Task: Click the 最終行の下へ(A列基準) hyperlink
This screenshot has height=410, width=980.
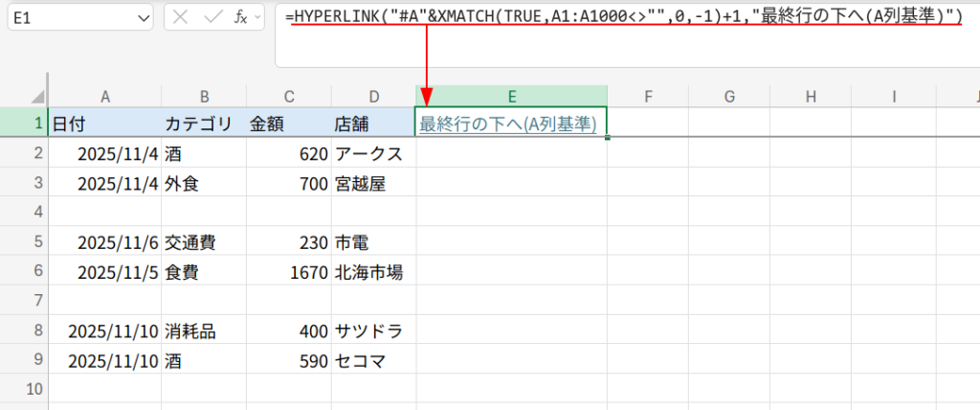Action: (x=507, y=124)
